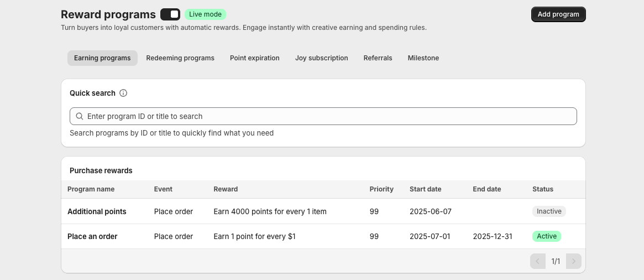644x280 pixels.
Task: Switch to the Referrals tab
Action: (x=378, y=58)
